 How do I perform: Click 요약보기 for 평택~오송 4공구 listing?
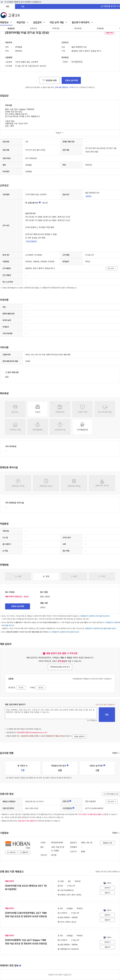click(x=107, y=942)
